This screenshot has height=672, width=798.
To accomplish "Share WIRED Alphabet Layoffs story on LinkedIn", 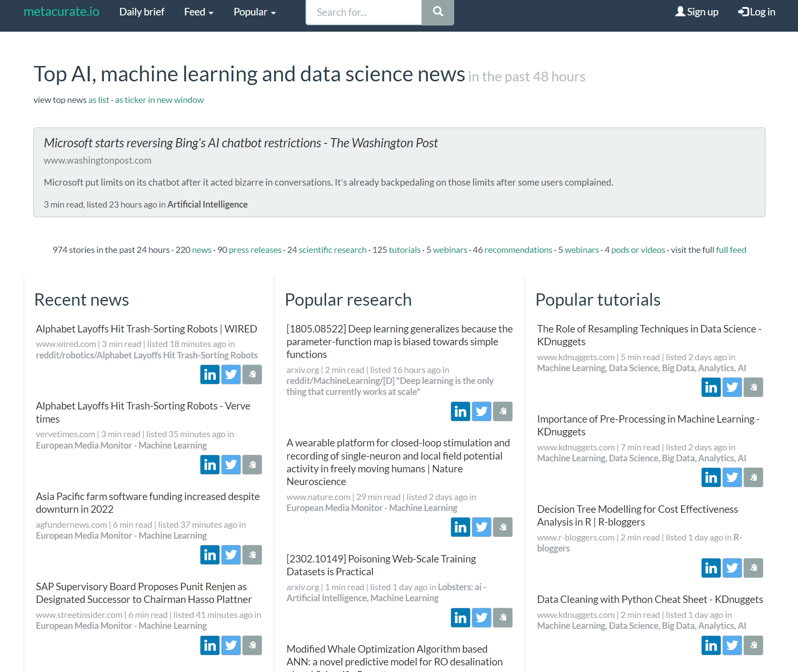I will tap(210, 374).
